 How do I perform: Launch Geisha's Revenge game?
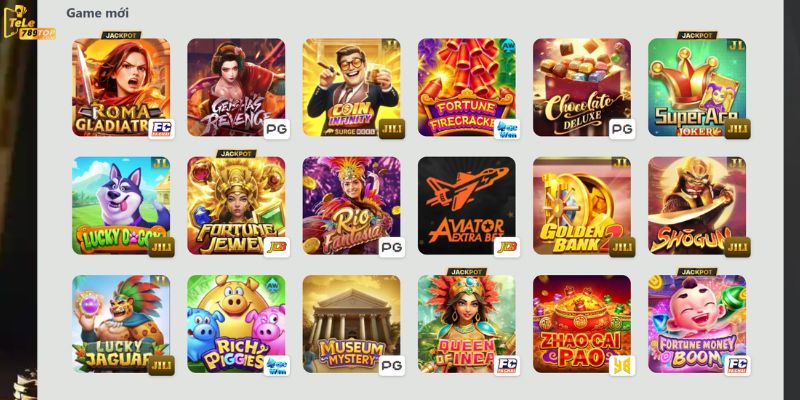coord(236,87)
